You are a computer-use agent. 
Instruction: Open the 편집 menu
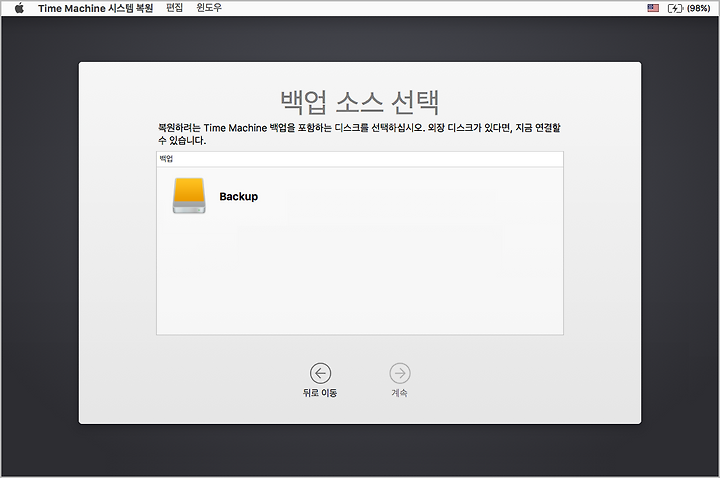point(174,8)
